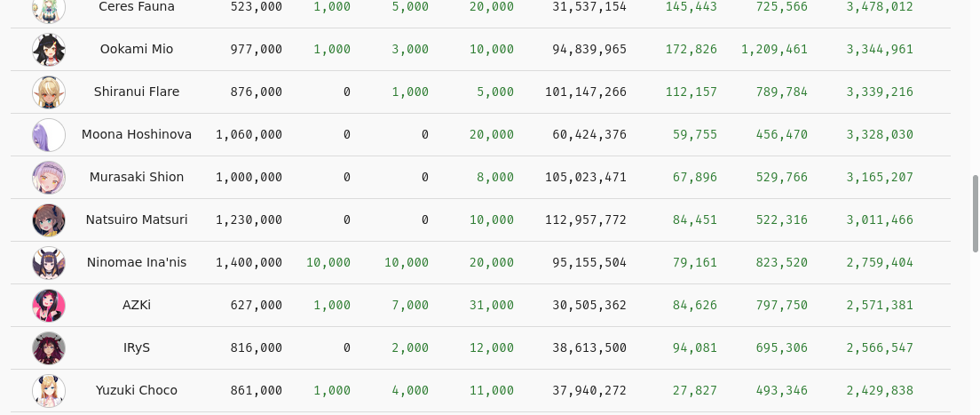
Task: Click Murasaki Shion's 1,000,000 subscriber count
Action: click(249, 178)
